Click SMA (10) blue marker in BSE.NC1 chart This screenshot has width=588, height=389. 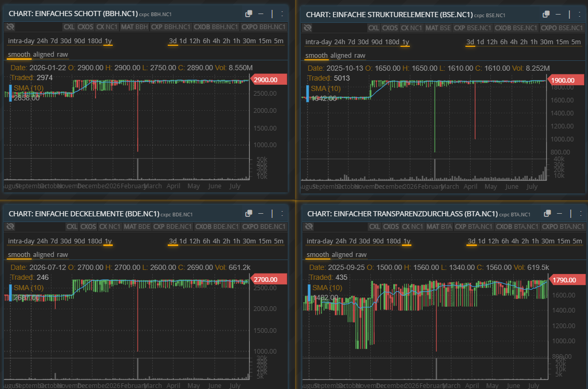[308, 94]
